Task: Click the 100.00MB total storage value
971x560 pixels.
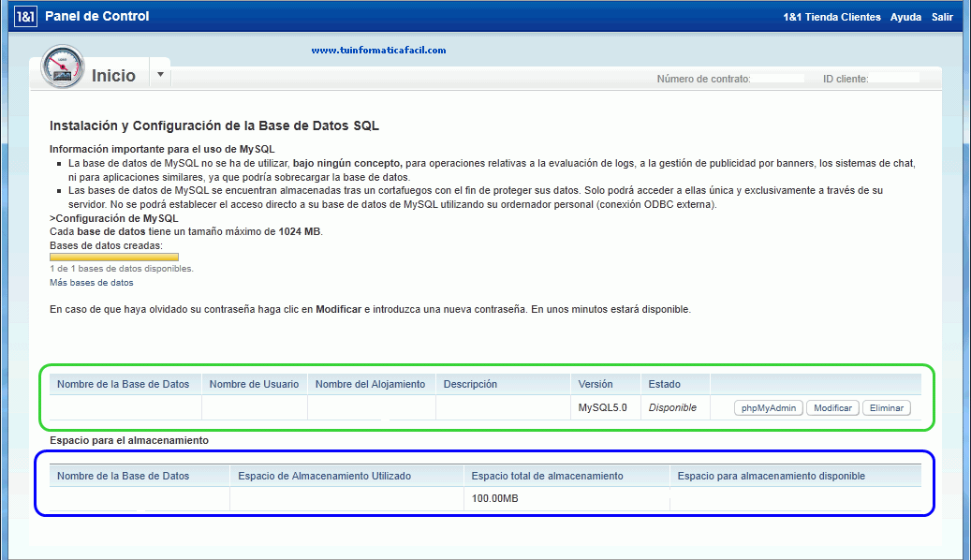Action: coord(494,498)
